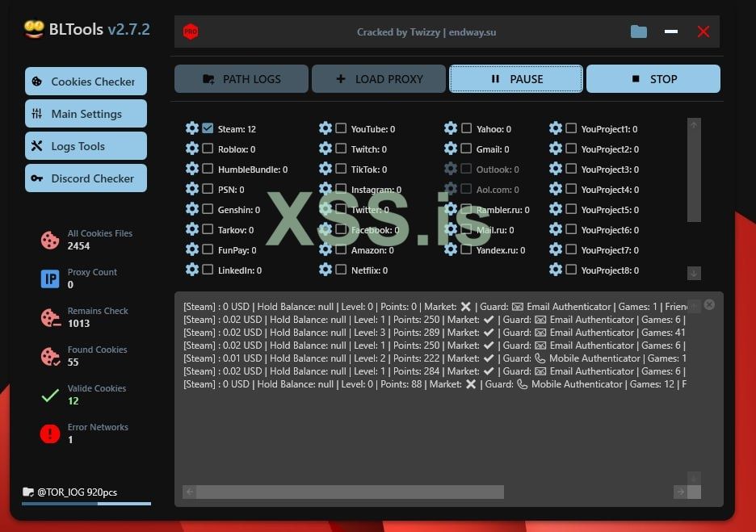Viewport: 756px width, 532px height.
Task: Click the @TOR_IOG progress bar
Action: pyautogui.click(x=86, y=504)
